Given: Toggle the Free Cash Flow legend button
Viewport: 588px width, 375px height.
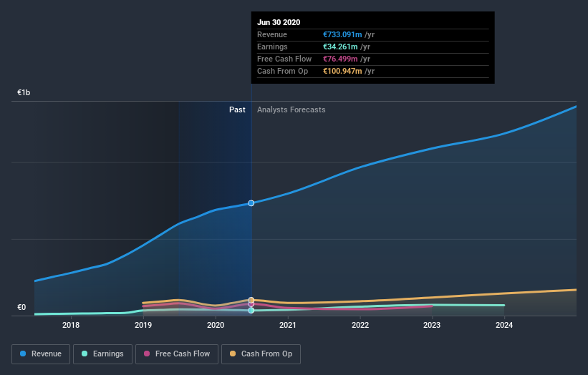Looking at the screenshot, I should pyautogui.click(x=177, y=354).
